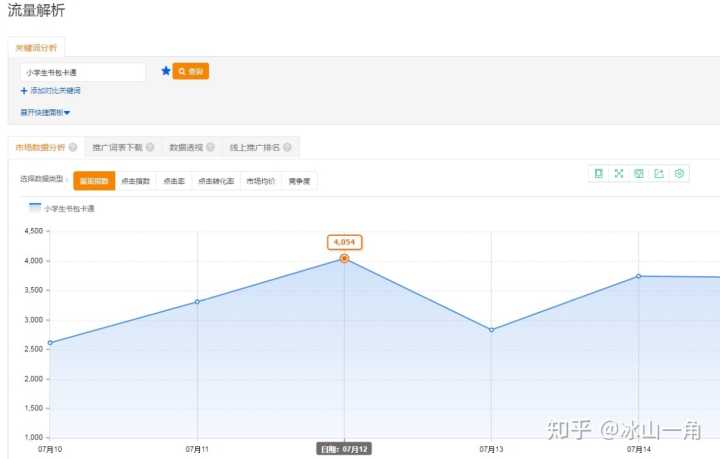Select 竞争度 data type
Viewport: 720px width, 459px height.
[x=299, y=181]
